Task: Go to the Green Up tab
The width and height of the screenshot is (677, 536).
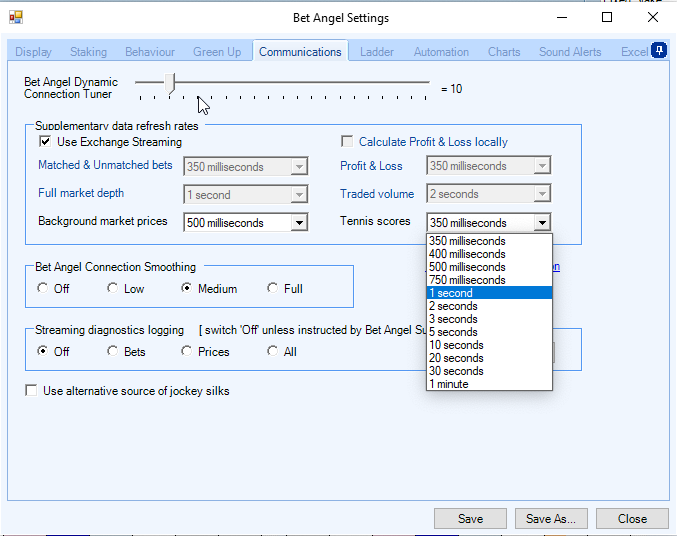Action: click(x=217, y=52)
